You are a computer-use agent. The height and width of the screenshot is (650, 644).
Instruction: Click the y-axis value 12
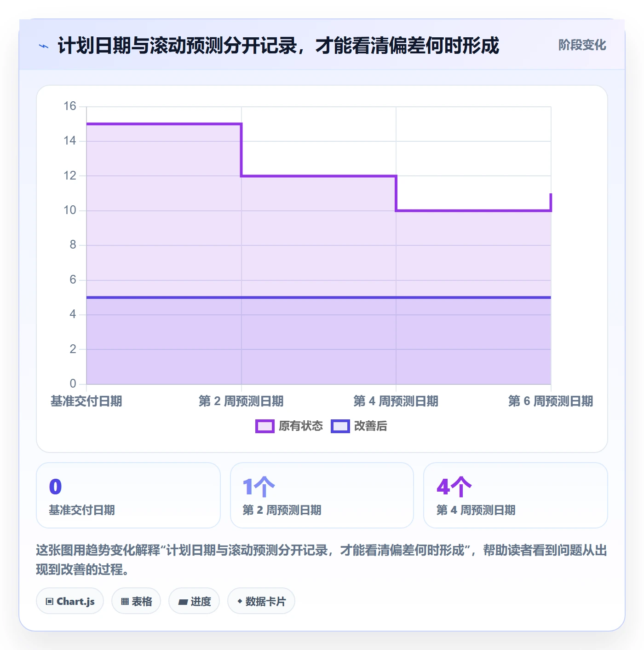click(x=70, y=176)
